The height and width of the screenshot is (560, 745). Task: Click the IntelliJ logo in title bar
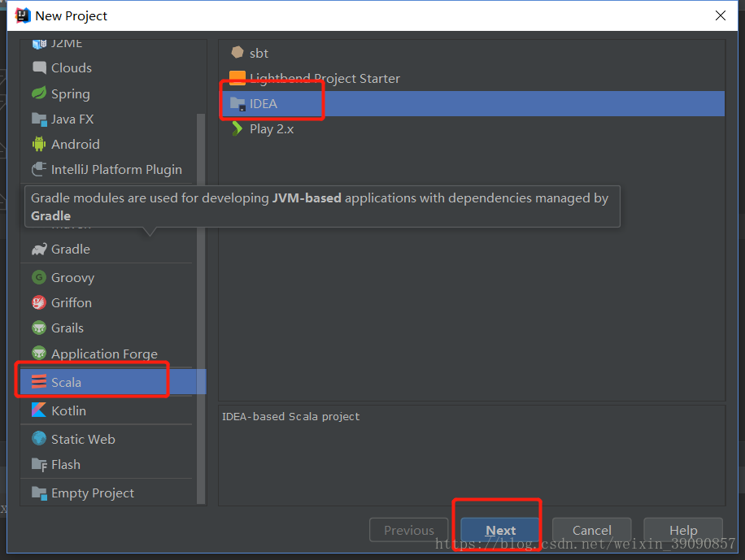22,15
